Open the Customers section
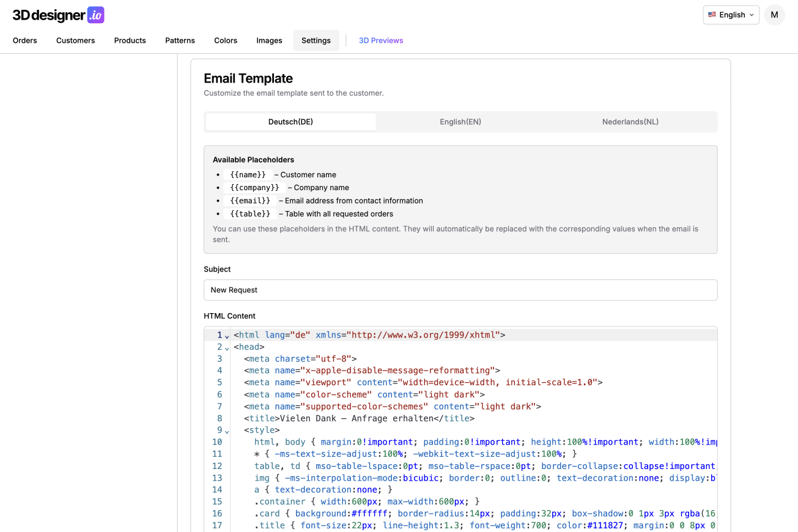 coord(75,40)
